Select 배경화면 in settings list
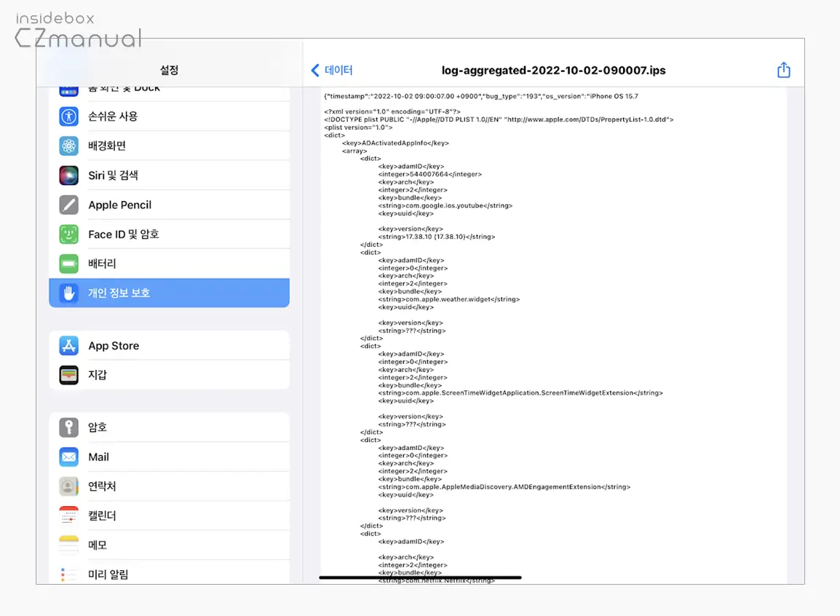Image resolution: width=840 pixels, height=616 pixels. pos(170,146)
